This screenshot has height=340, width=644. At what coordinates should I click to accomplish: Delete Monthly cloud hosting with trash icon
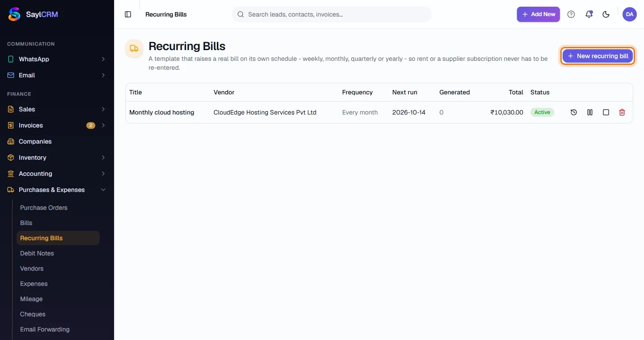click(622, 112)
